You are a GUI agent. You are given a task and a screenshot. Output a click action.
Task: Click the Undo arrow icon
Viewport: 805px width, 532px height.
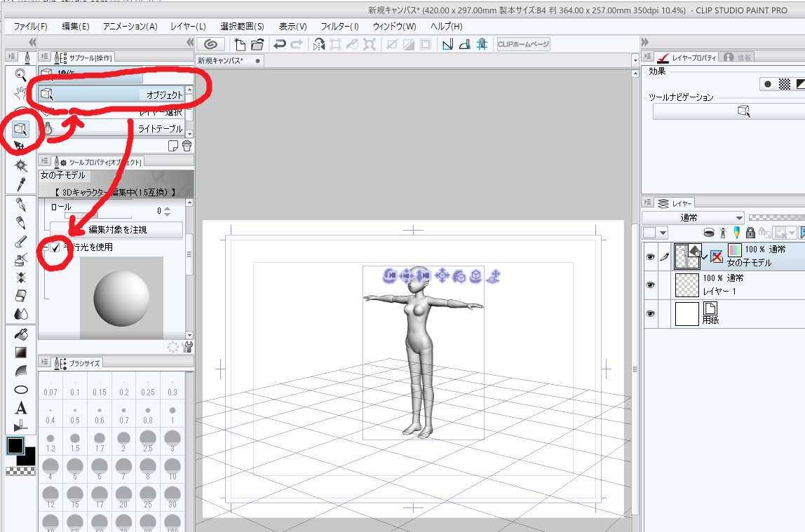coord(280,45)
